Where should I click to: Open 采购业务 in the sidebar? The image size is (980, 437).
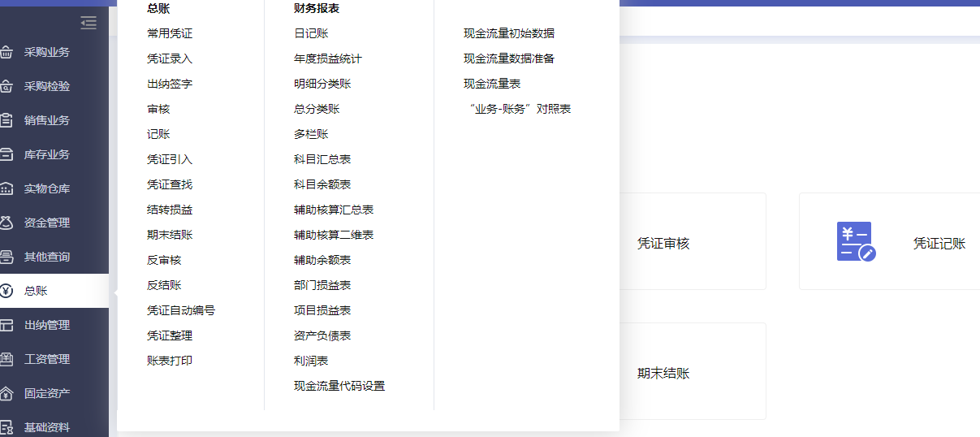point(46,52)
